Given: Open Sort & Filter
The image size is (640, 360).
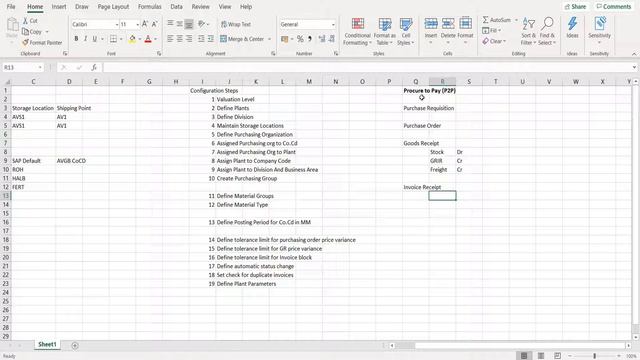Looking at the screenshot, I should click(529, 31).
